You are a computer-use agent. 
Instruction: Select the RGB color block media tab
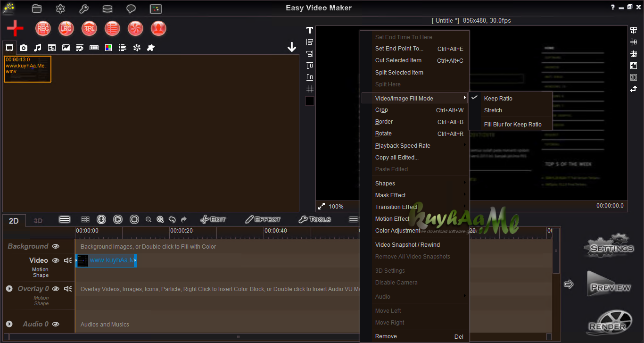[x=108, y=48]
